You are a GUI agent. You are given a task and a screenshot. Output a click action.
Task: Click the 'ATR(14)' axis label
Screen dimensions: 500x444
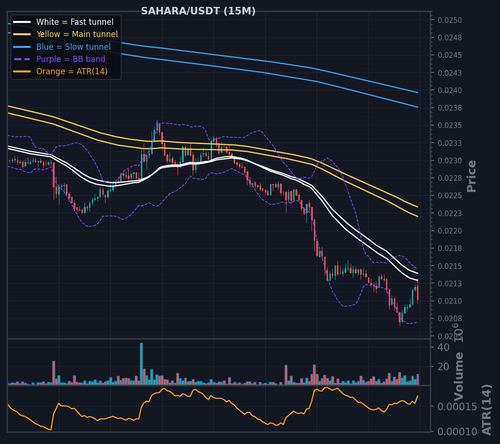pos(487,410)
